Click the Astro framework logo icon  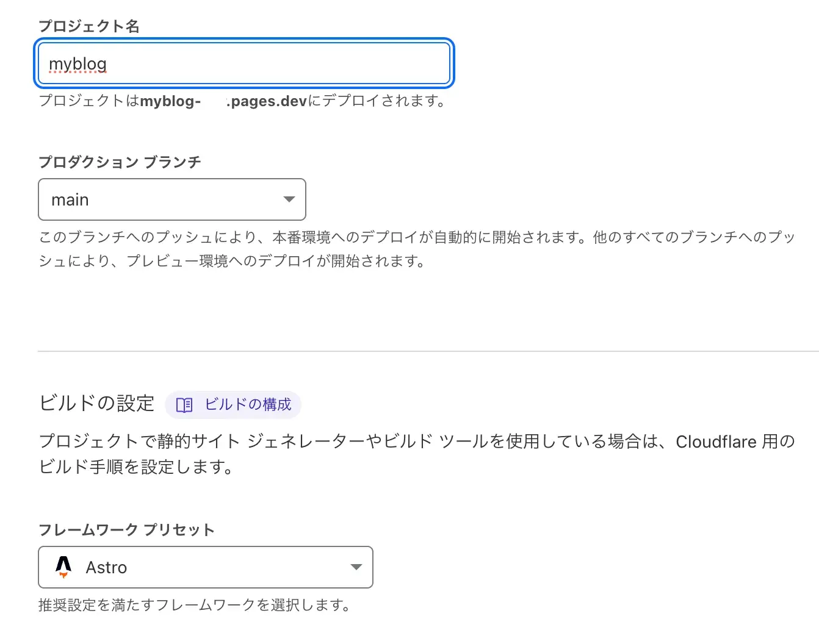pos(63,567)
